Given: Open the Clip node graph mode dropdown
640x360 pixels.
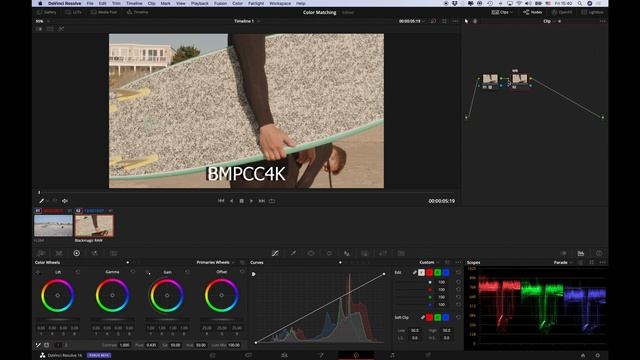Looking at the screenshot, I should pyautogui.click(x=549, y=21).
